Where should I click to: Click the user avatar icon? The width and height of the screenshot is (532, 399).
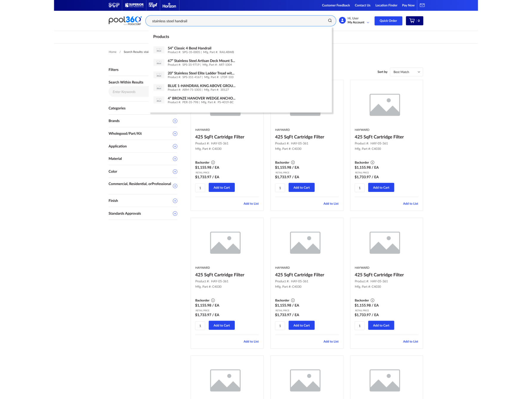[x=342, y=20]
